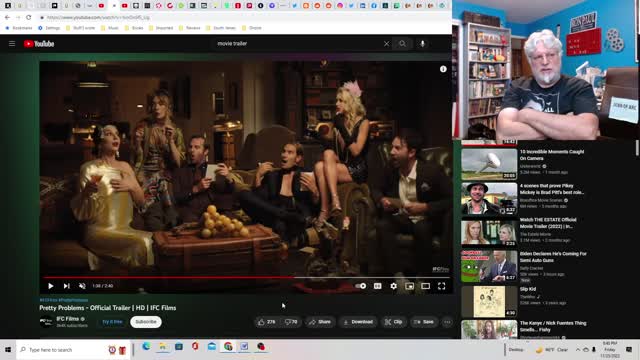This screenshot has width=640, height=360.
Task: Show hidden system tray icons chevron
Action: tap(578, 350)
